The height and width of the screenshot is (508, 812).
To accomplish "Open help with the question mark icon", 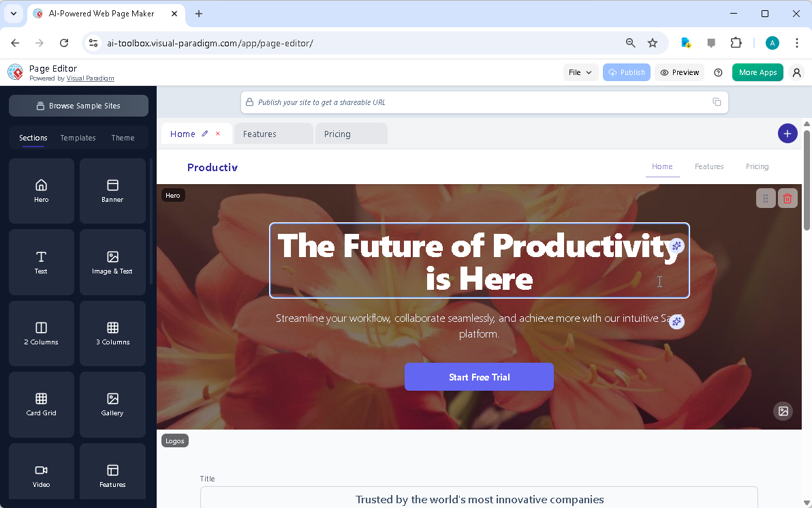I will coord(717,72).
